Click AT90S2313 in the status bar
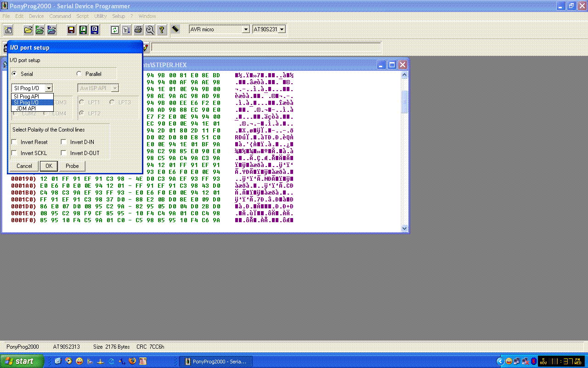The image size is (588, 368). click(x=66, y=347)
